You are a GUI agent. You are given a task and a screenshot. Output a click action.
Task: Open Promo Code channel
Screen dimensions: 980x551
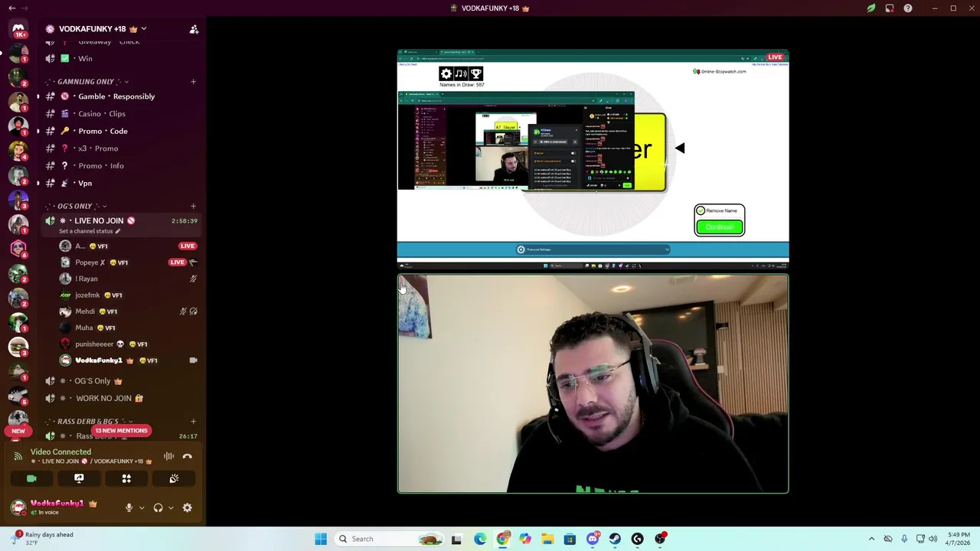[x=120, y=131]
